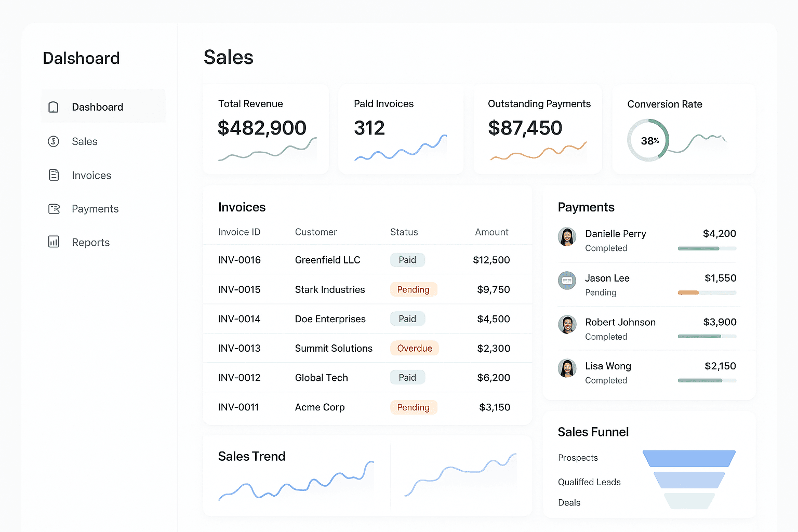Click the Total Revenue summary card
Image resolution: width=798 pixels, height=532 pixels.
coord(265,128)
